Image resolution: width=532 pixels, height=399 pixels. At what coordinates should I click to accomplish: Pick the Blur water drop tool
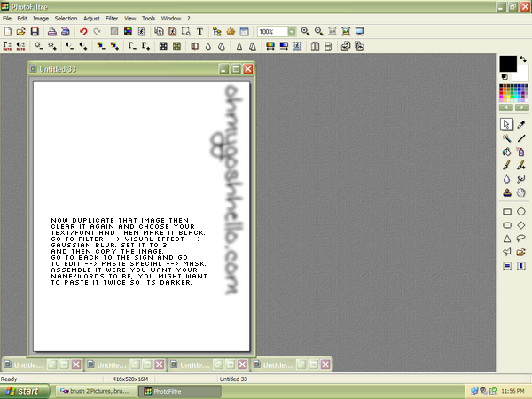click(x=507, y=179)
